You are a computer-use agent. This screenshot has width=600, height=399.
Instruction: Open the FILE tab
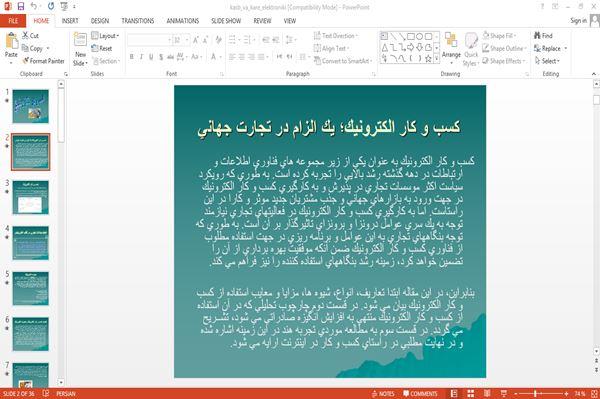point(13,21)
